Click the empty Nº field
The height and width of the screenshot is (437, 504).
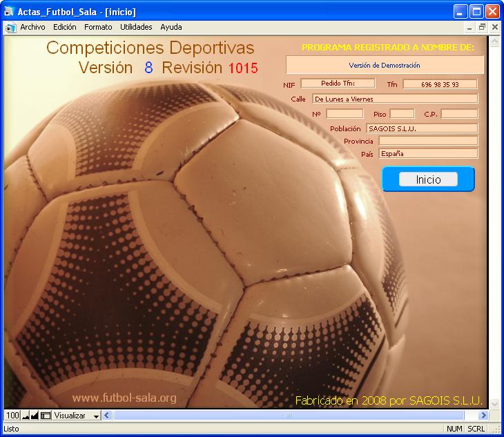[345, 114]
